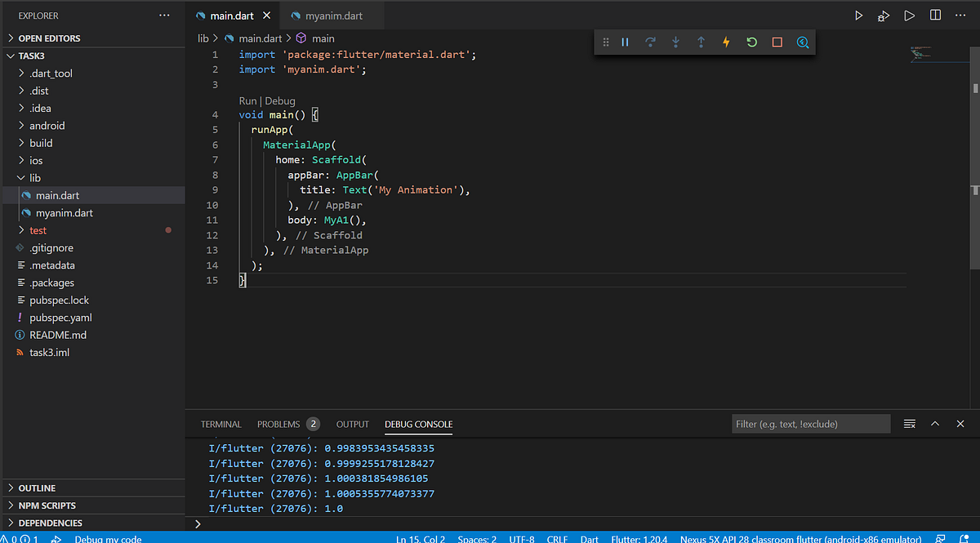
Task: Stop debugging with the red square
Action: click(777, 42)
